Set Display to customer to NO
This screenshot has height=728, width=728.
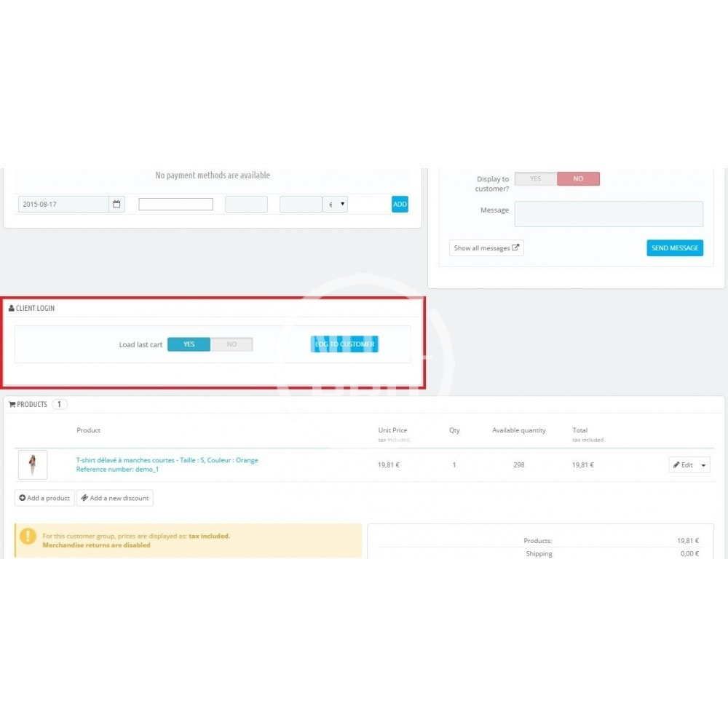(x=578, y=179)
